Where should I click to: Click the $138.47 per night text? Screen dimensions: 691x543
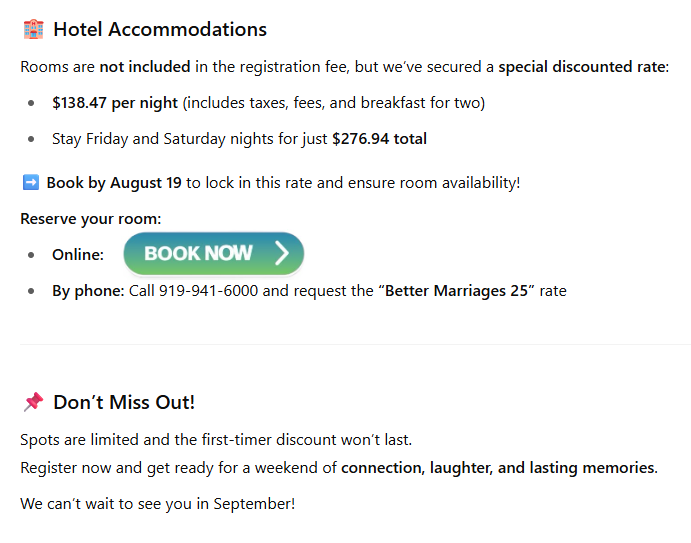point(115,103)
